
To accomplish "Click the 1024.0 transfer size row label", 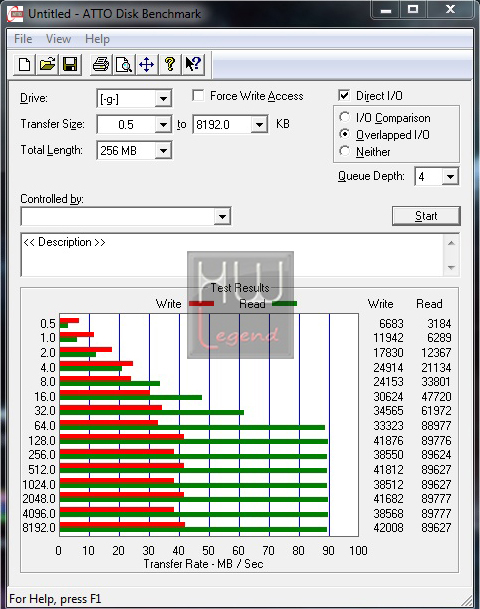I will coord(39,485).
